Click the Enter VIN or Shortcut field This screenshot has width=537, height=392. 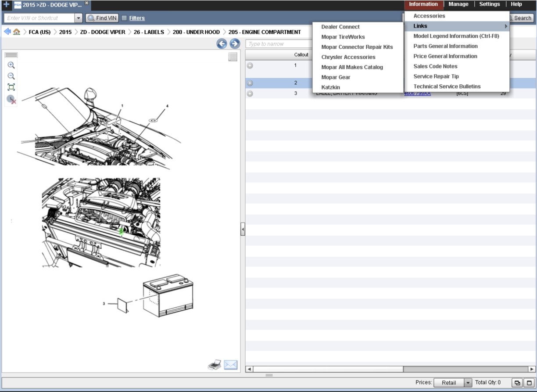(39, 18)
